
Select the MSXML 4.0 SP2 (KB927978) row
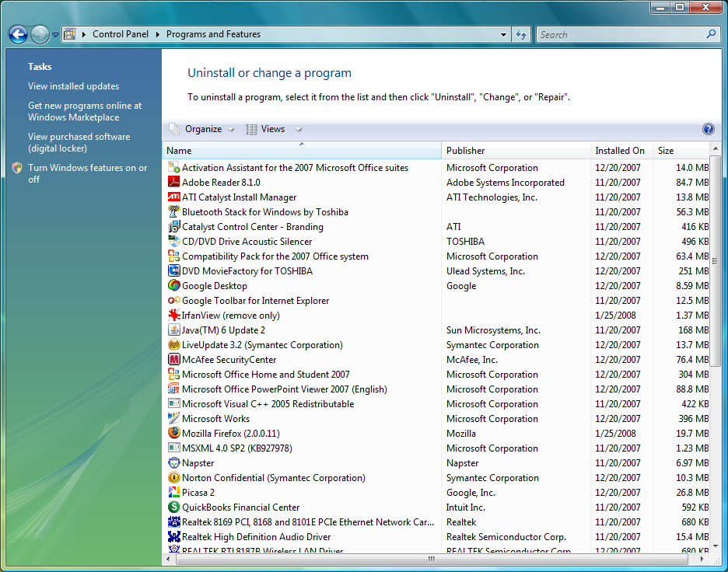click(436, 448)
